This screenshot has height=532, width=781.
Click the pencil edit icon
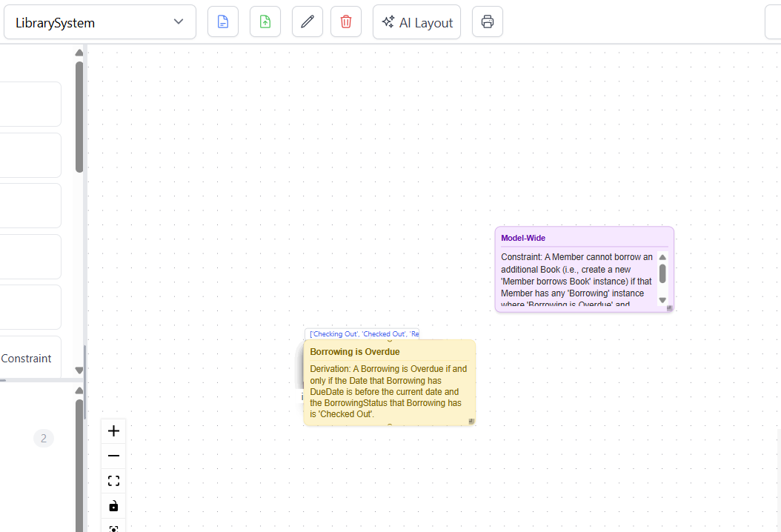(308, 22)
